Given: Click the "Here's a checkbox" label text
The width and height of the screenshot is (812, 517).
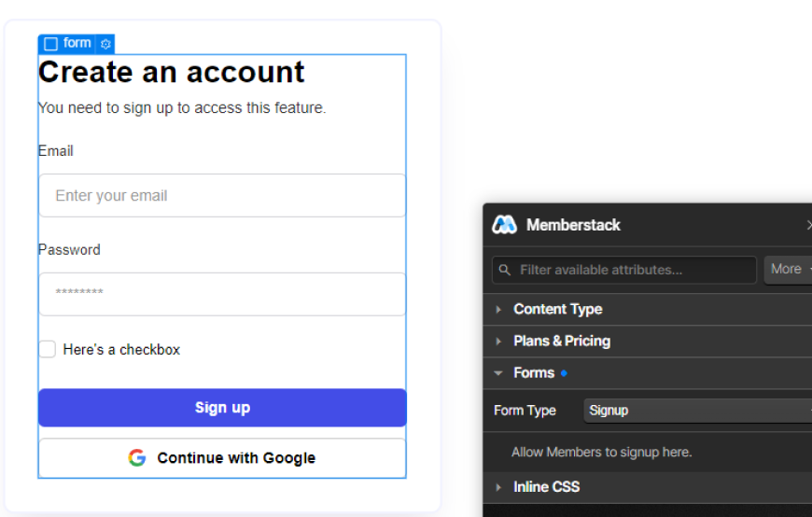Looking at the screenshot, I should (x=121, y=350).
